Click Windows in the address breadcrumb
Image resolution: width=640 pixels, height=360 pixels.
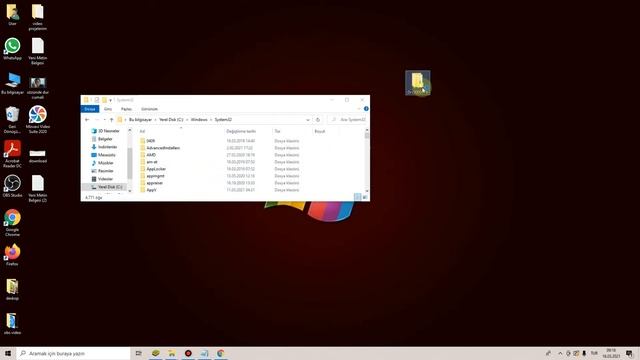coord(199,120)
